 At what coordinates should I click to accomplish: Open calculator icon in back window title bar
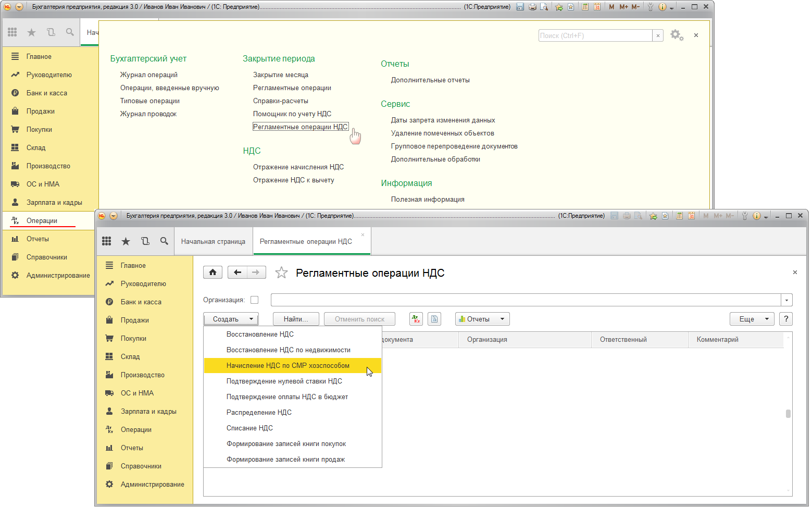[x=585, y=7]
